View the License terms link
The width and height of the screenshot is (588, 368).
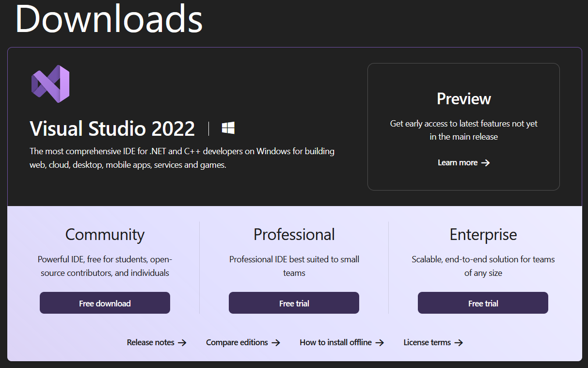[427, 342]
